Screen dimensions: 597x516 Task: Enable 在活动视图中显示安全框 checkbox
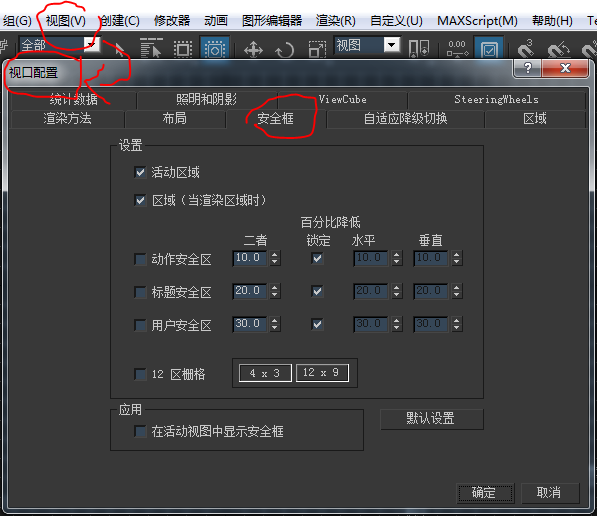(x=140, y=431)
